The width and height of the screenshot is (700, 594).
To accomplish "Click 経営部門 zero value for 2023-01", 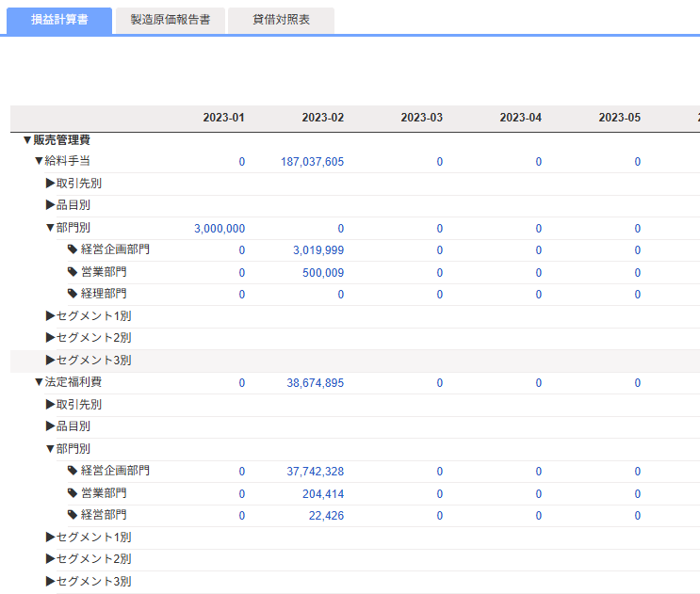I will pos(242,516).
